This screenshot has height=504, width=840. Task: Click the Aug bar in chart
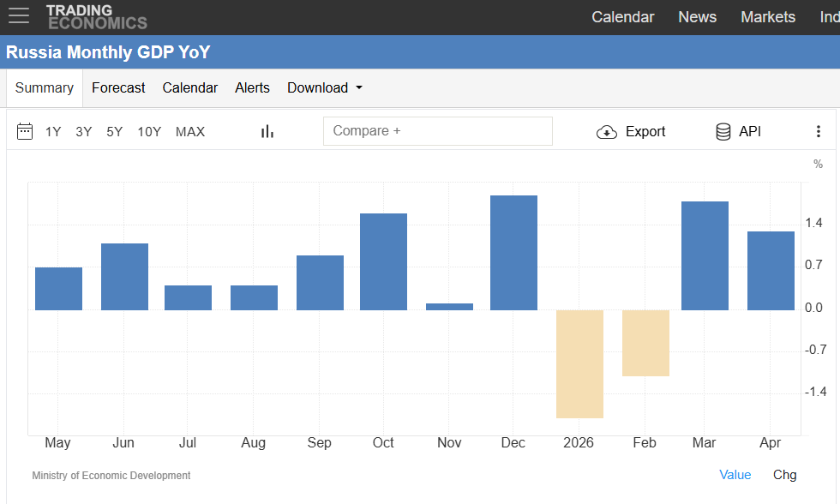point(254,297)
